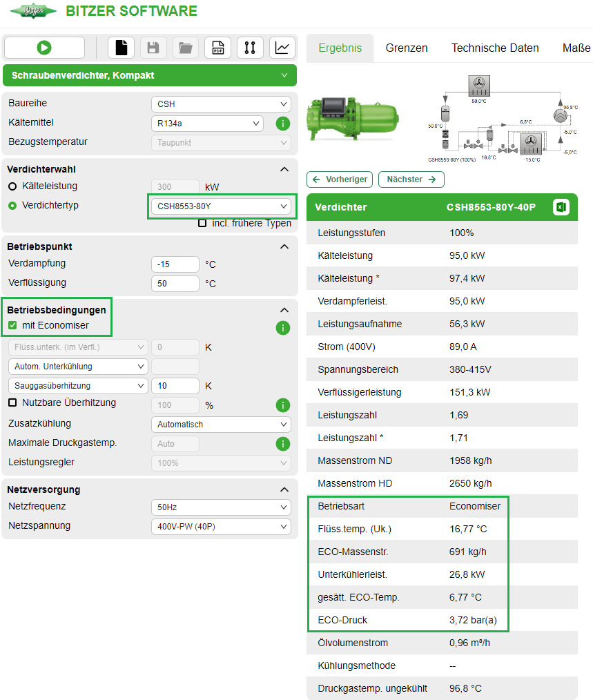Open the comparison tool icon in the toolbar
Image resolution: width=593 pixels, height=700 pixels.
point(250,48)
